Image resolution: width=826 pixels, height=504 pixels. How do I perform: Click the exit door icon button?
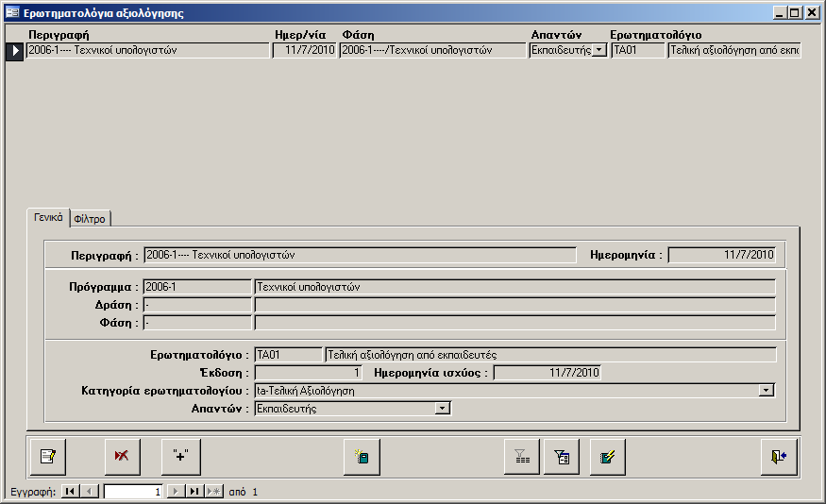tap(779, 457)
